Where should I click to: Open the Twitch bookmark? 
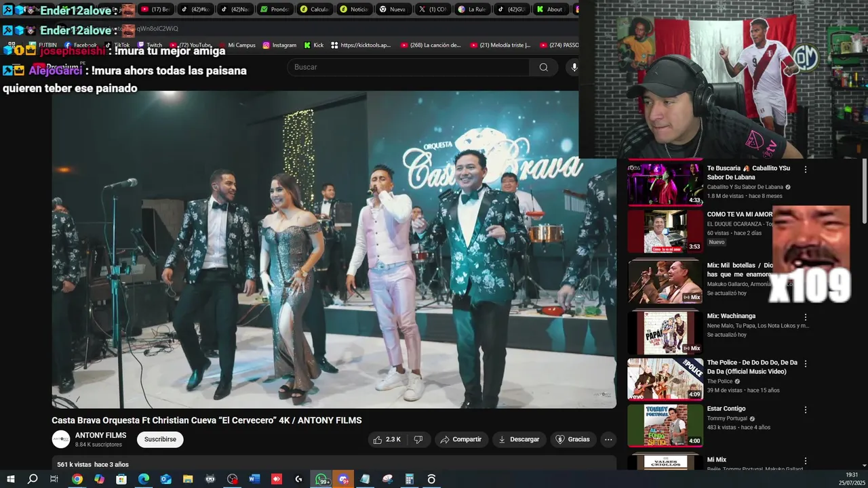(x=150, y=45)
